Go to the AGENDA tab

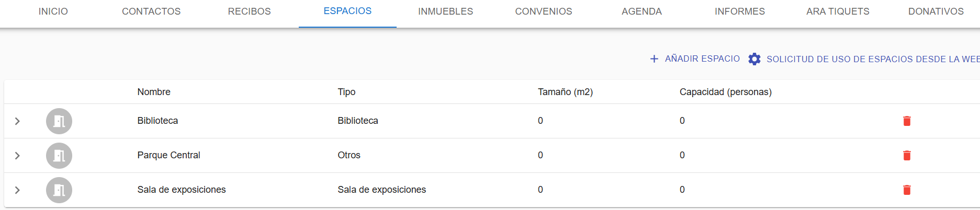tap(641, 11)
